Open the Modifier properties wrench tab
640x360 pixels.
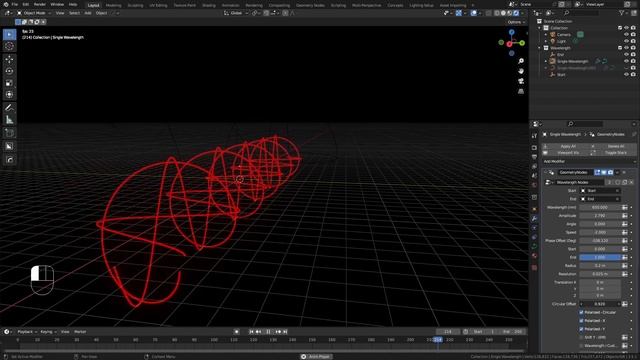534,218
